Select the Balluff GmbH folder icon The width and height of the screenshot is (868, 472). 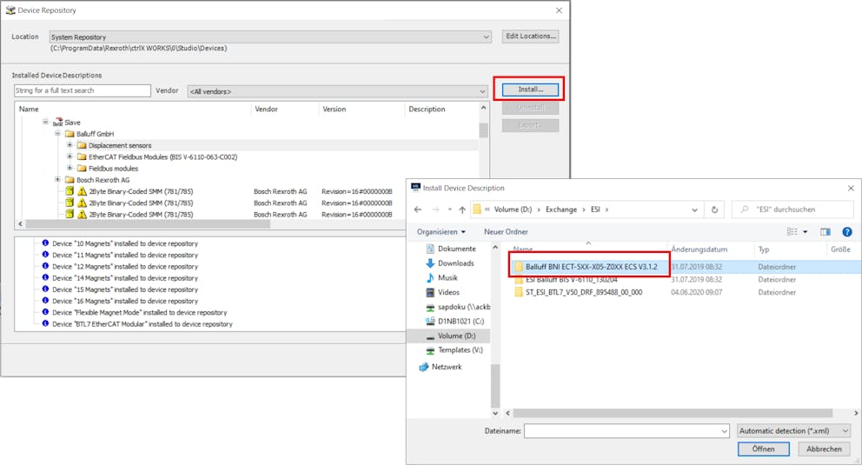(70, 134)
